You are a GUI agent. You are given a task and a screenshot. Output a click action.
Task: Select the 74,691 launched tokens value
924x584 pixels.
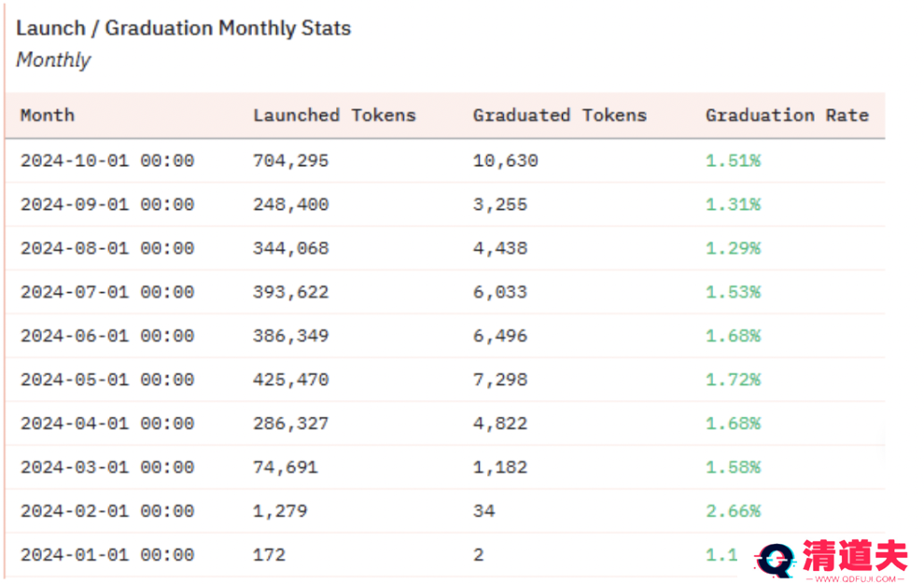pos(285,467)
